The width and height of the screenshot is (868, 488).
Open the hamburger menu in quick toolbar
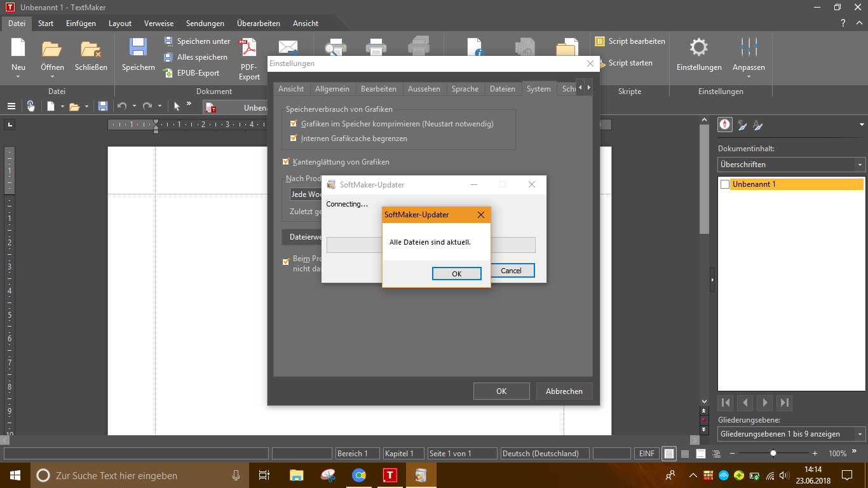(11, 106)
